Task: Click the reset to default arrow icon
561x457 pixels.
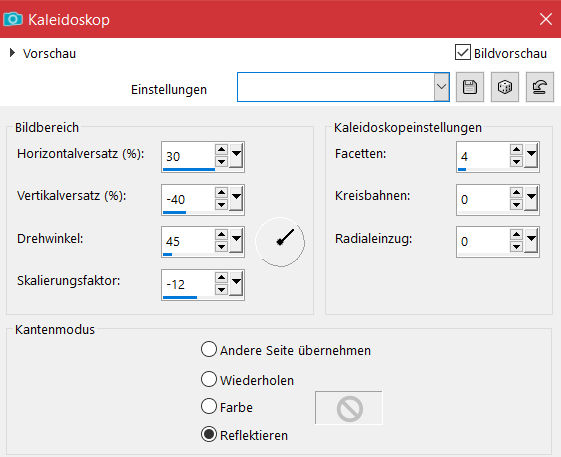Action: (x=540, y=87)
